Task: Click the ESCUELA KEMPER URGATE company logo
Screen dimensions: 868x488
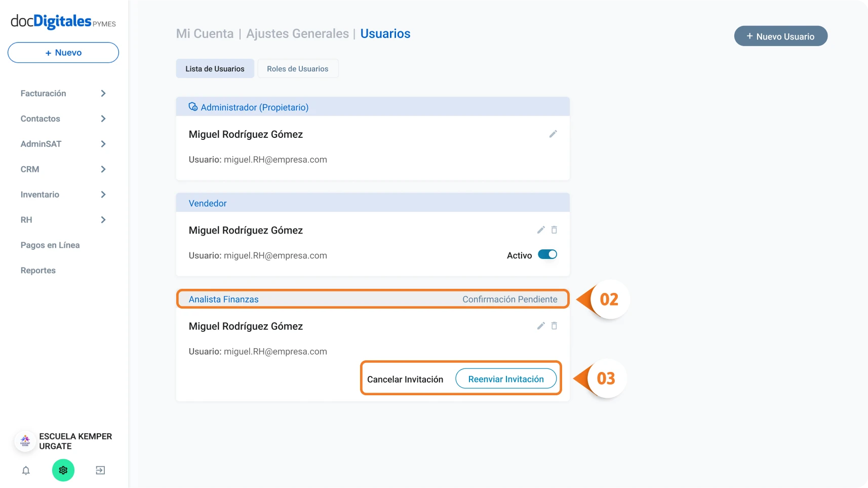Action: coord(25,441)
